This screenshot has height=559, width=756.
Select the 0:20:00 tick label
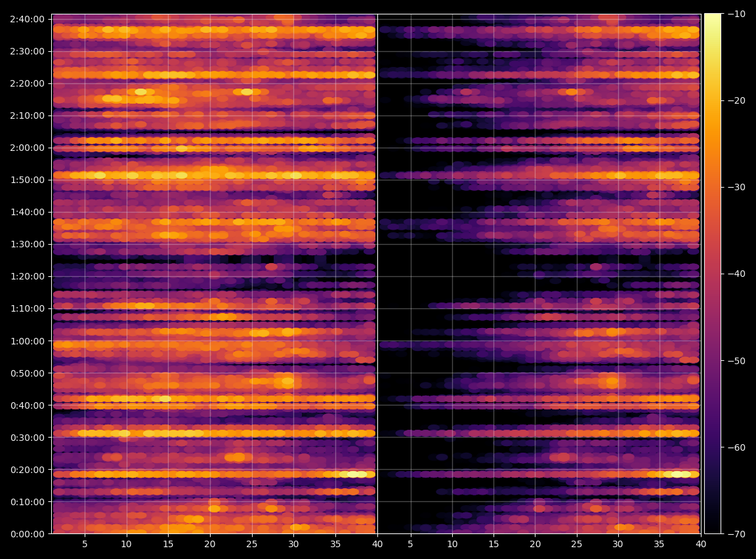pyautogui.click(x=28, y=470)
